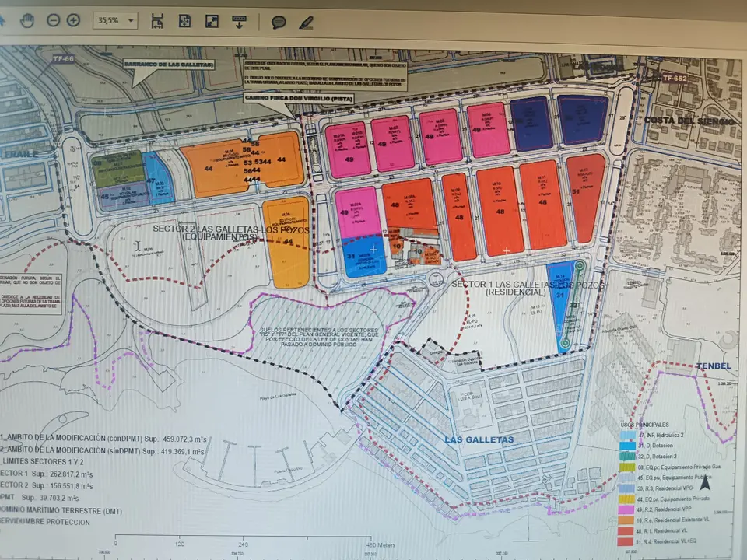Click the blue 31 D Dotacion swatch

click(x=628, y=446)
